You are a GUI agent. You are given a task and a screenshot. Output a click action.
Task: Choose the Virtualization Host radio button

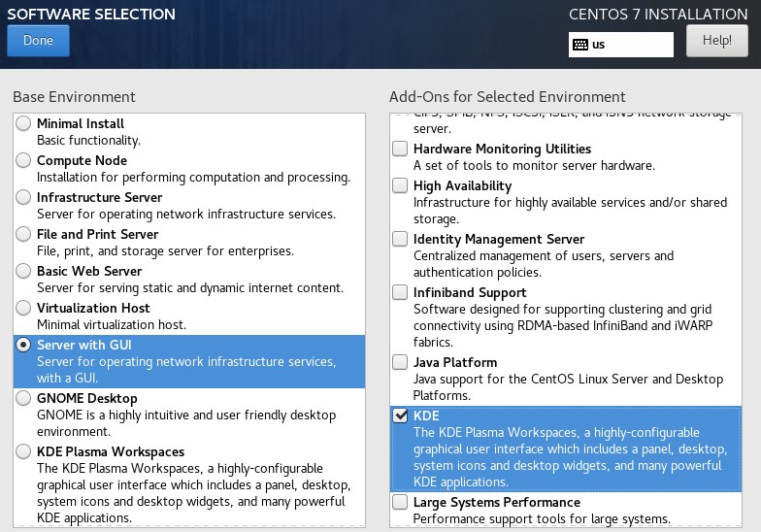pyautogui.click(x=23, y=308)
